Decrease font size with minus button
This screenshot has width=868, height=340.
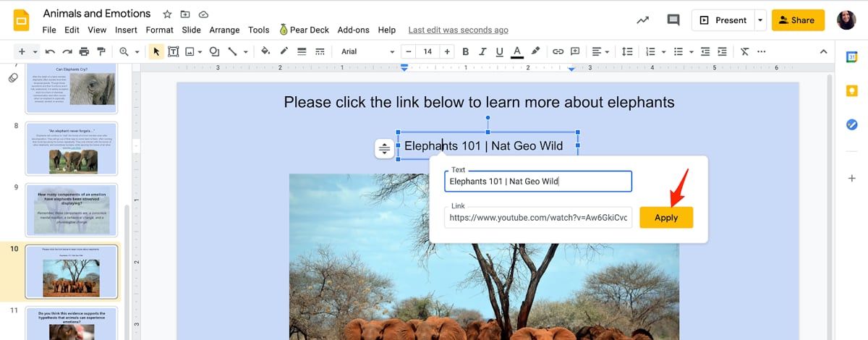[409, 51]
